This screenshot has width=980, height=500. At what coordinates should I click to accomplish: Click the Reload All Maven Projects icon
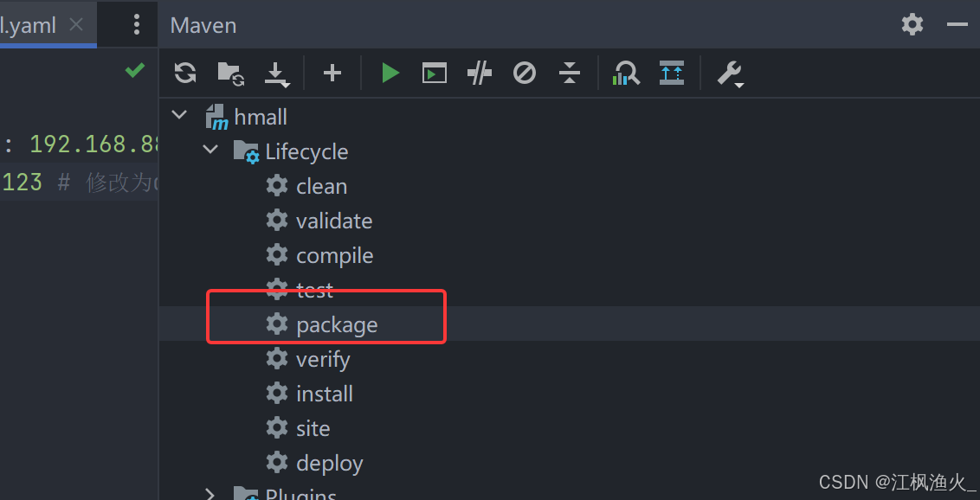(x=185, y=74)
